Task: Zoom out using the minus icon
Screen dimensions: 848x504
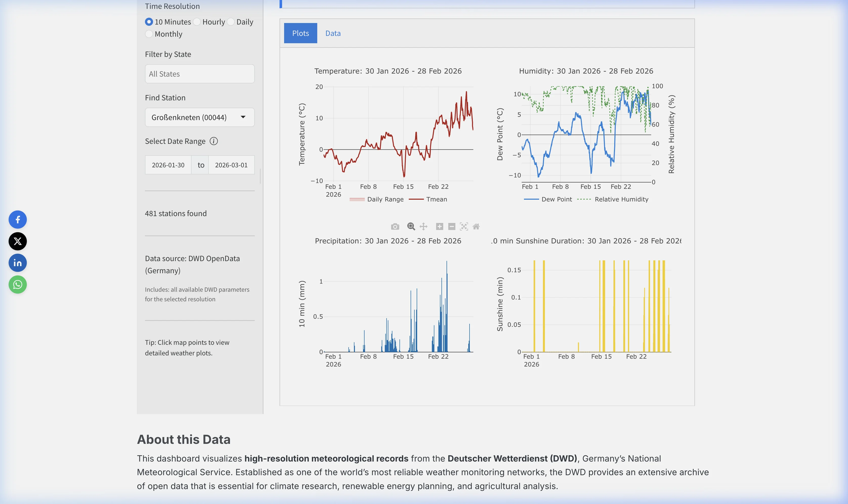Action: [451, 226]
